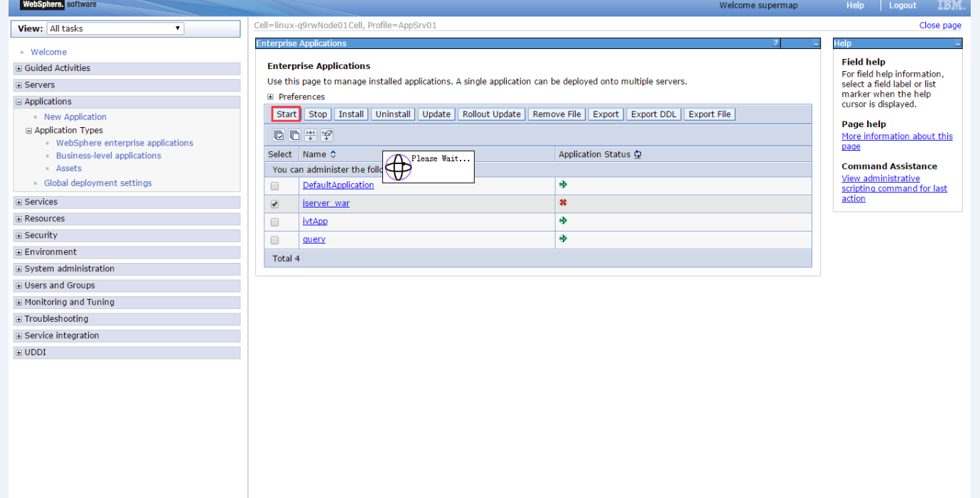This screenshot has width=980, height=498.
Task: Click ivtApp's green status arrow
Action: pos(563,221)
